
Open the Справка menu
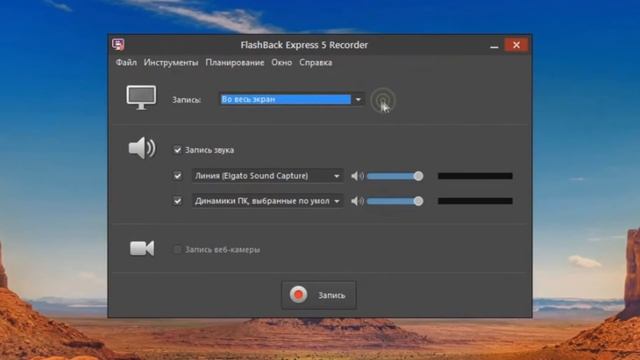pos(316,62)
